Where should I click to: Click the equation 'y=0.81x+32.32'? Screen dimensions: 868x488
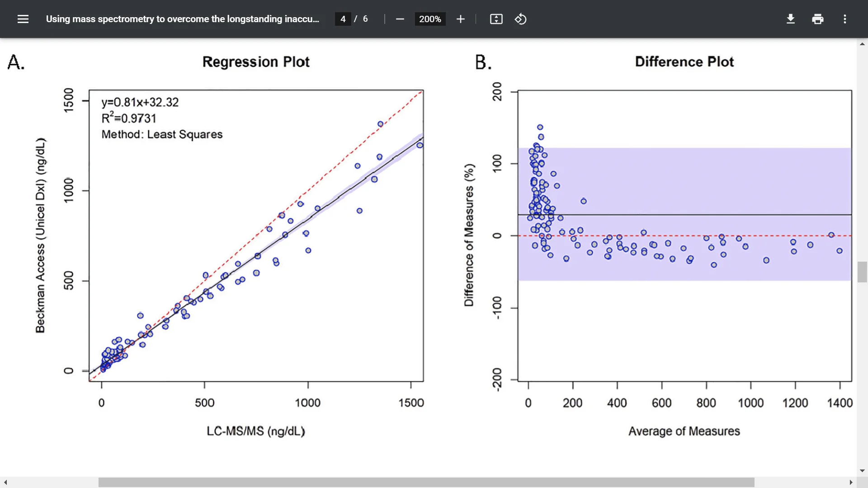tap(140, 102)
